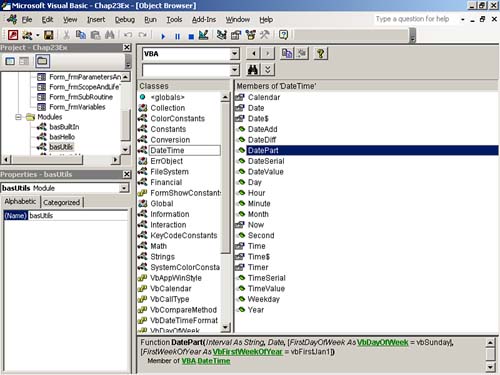Toggle Design Mode icon

coord(203,35)
